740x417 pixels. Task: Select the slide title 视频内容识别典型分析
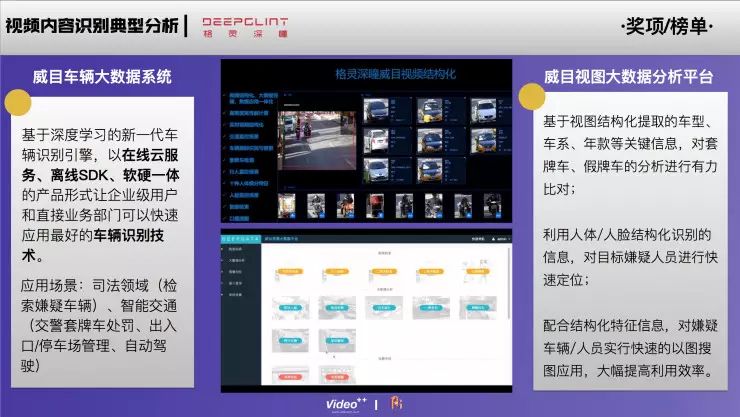click(x=92, y=25)
